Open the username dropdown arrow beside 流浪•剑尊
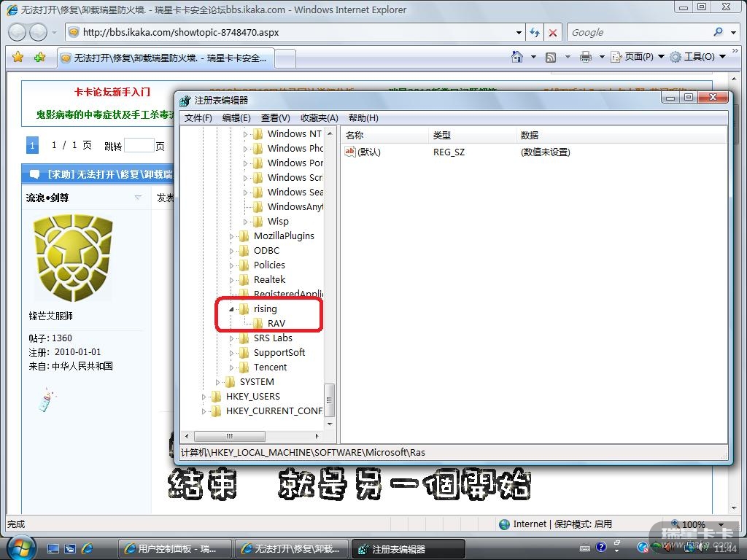 pyautogui.click(x=138, y=197)
